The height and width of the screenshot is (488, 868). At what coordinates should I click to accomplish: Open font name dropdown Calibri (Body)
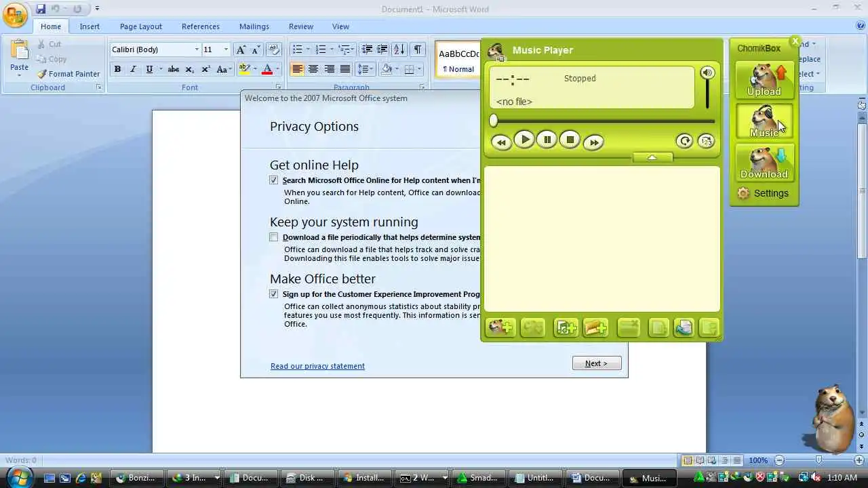197,49
